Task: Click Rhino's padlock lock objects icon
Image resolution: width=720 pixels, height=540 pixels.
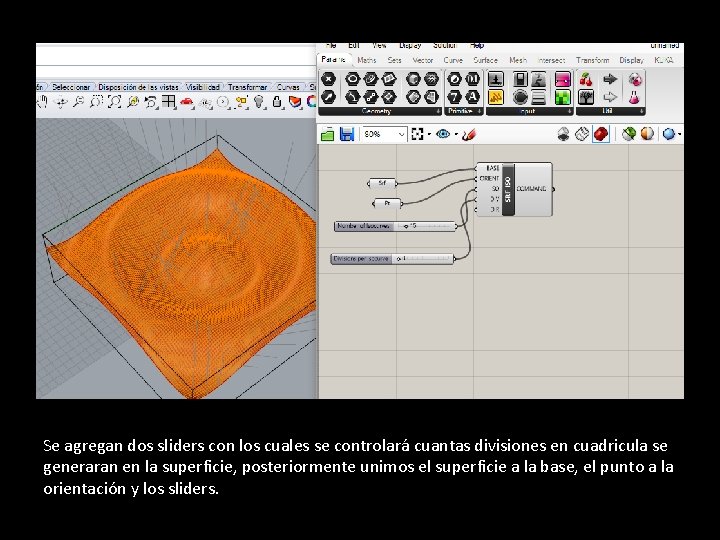Action: tap(277, 102)
